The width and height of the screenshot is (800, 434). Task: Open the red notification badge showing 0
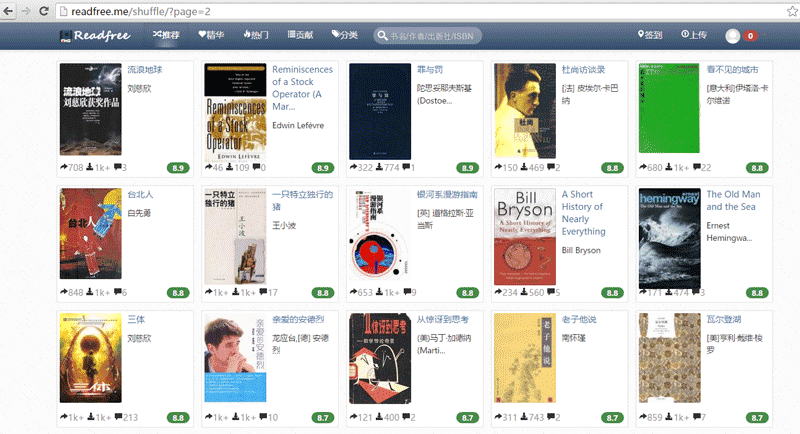[x=750, y=36]
